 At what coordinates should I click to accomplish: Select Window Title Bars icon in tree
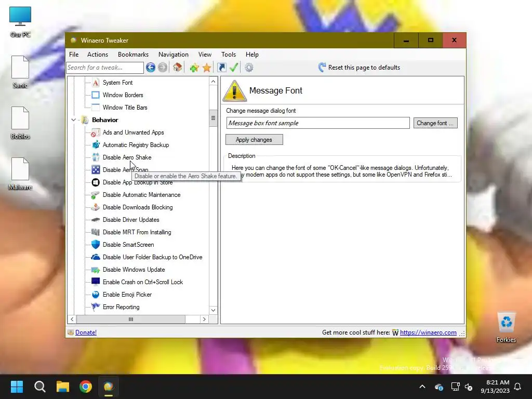[x=96, y=108]
